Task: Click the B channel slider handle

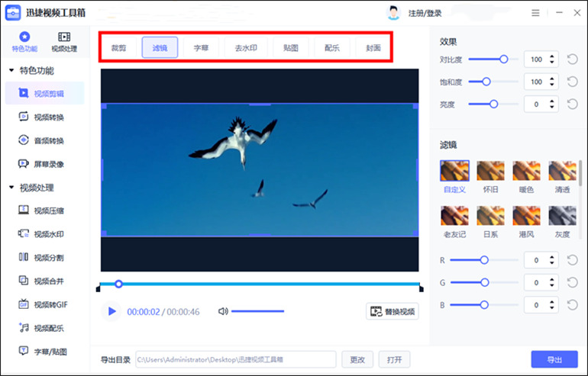Action: point(484,305)
